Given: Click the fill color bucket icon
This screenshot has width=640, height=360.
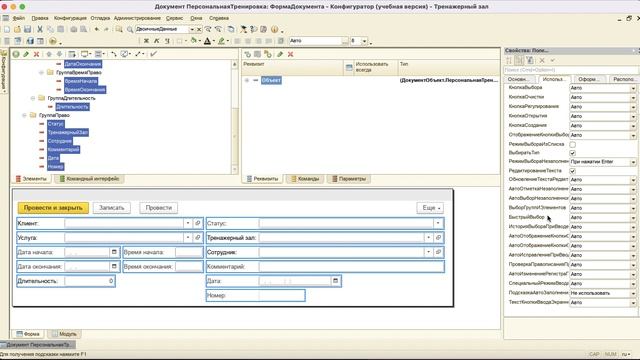Looking at the screenshot, I should pos(193,41).
